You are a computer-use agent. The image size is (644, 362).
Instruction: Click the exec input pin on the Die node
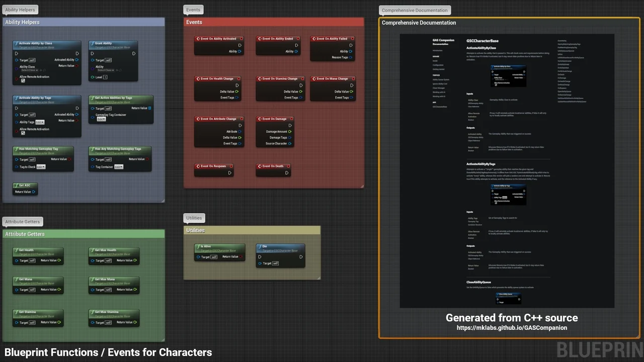click(260, 257)
